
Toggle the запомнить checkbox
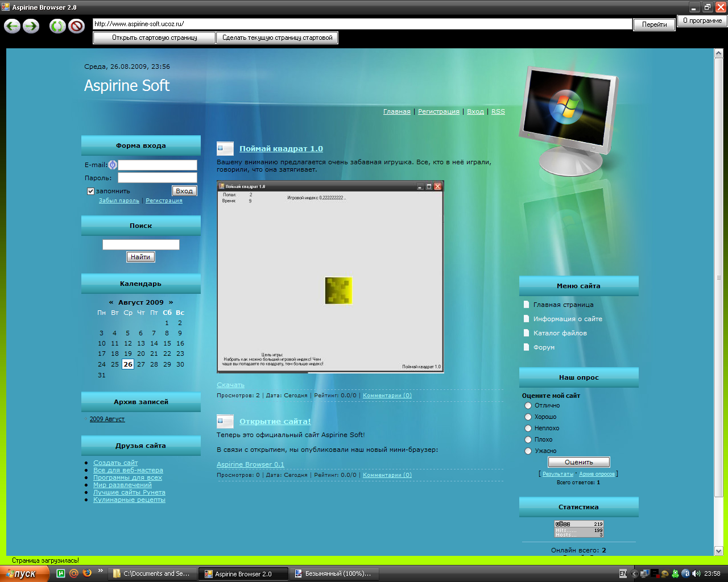tap(90, 191)
